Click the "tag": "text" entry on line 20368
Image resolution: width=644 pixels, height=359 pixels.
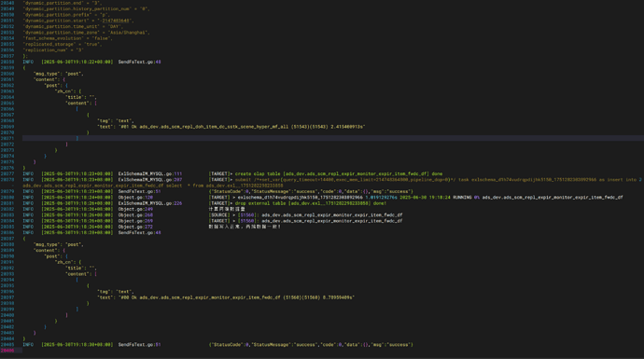point(116,121)
